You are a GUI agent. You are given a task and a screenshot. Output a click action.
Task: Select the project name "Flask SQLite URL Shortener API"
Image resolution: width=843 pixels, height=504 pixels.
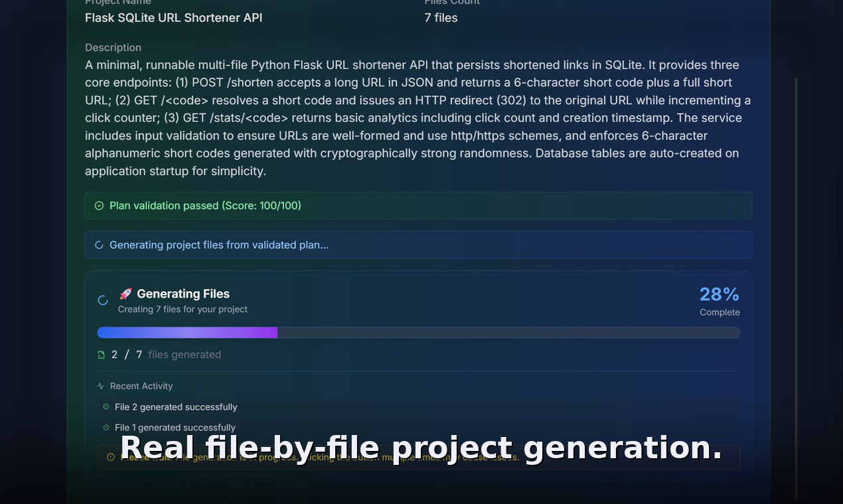(x=173, y=18)
